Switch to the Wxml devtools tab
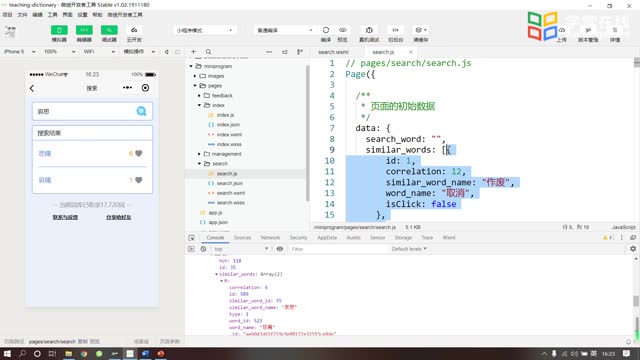The width and height of the screenshot is (640, 360). pyautogui.click(x=449, y=238)
